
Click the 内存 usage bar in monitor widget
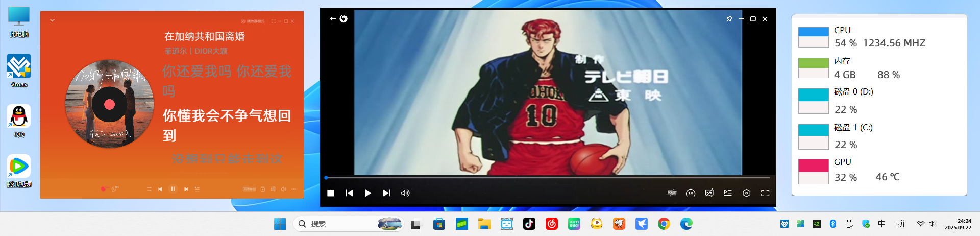pos(813,68)
